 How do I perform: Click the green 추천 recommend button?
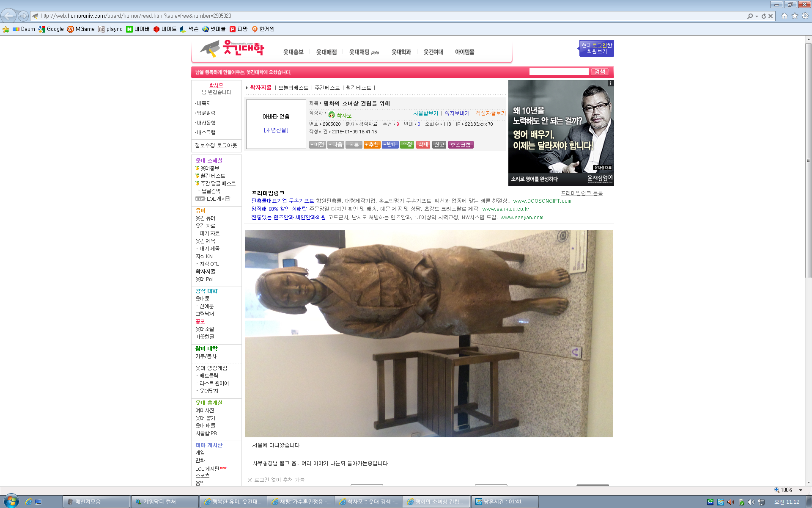click(372, 145)
